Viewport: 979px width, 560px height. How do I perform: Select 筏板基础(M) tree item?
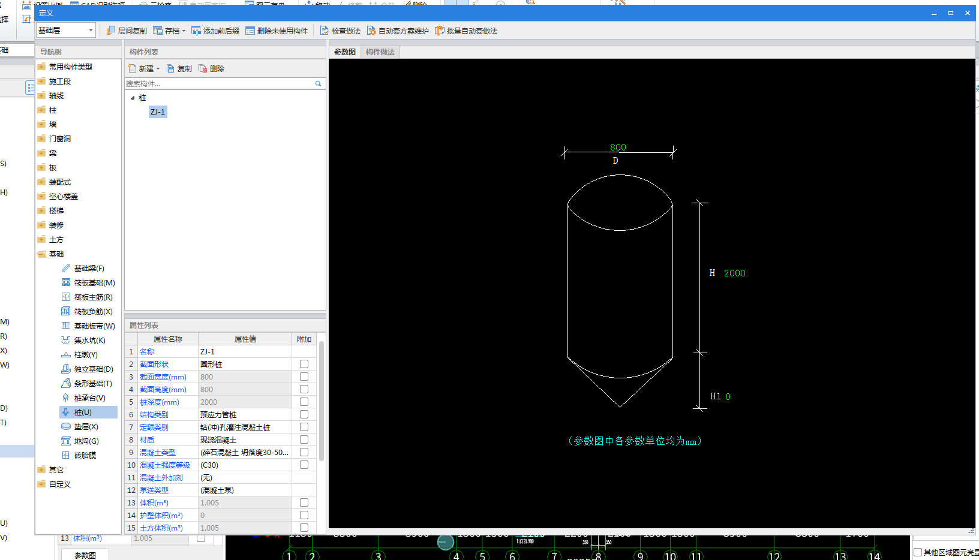[88, 283]
